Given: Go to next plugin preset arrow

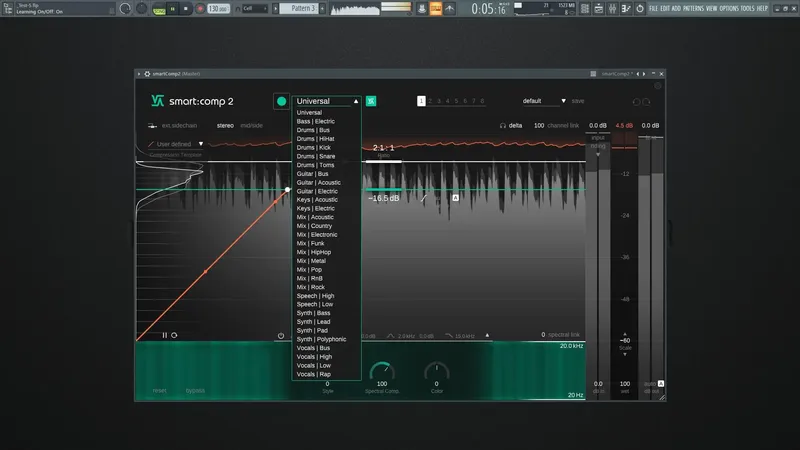Looking at the screenshot, I should coord(644,74).
